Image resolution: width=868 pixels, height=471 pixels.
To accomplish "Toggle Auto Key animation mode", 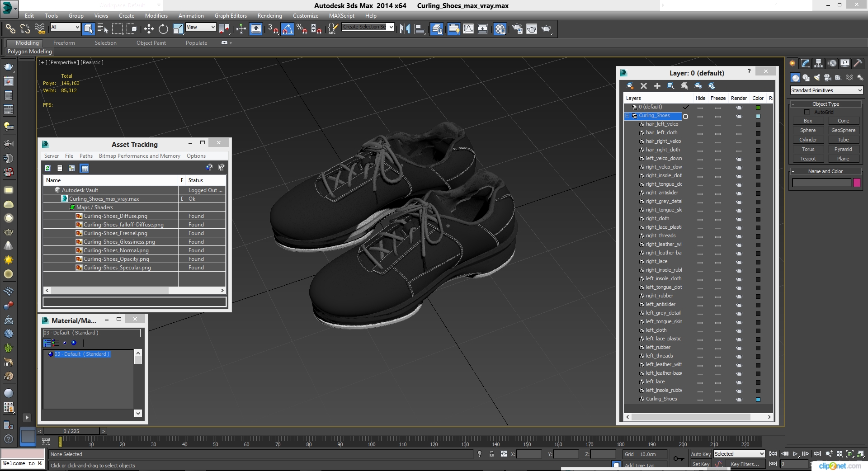I will 700,454.
